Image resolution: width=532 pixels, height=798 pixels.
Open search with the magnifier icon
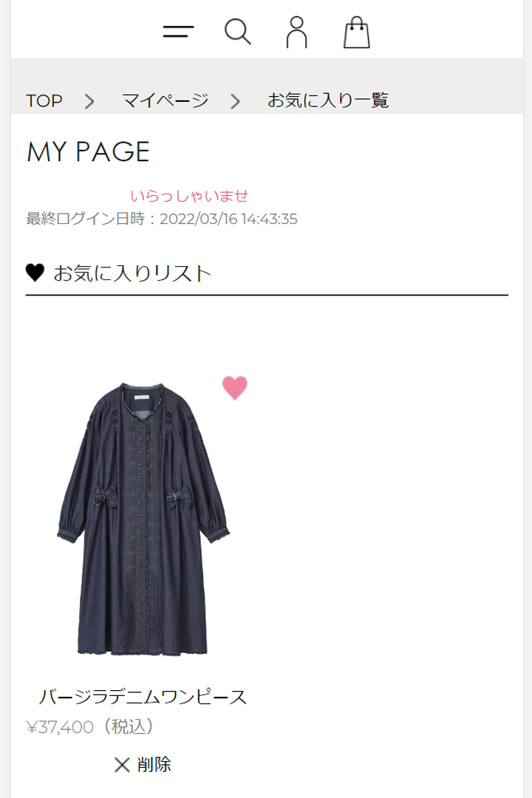pos(238,32)
